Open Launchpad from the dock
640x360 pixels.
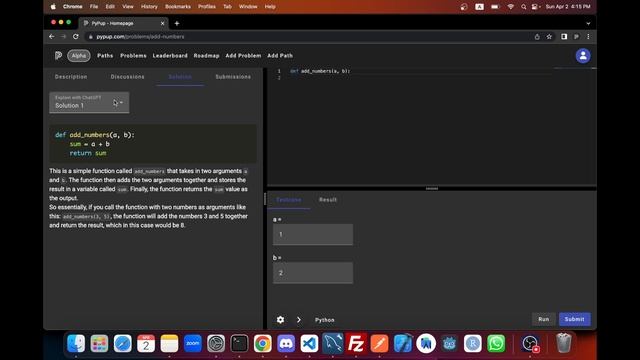click(99, 343)
